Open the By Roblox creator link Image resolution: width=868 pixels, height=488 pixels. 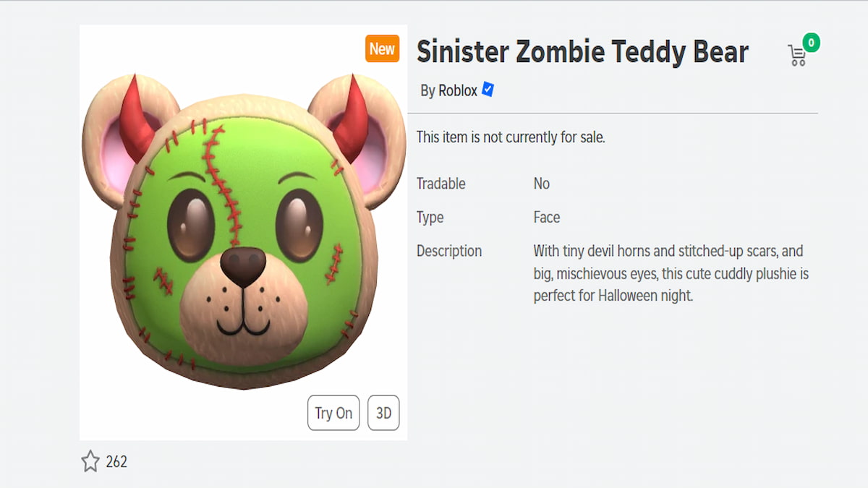(x=448, y=90)
